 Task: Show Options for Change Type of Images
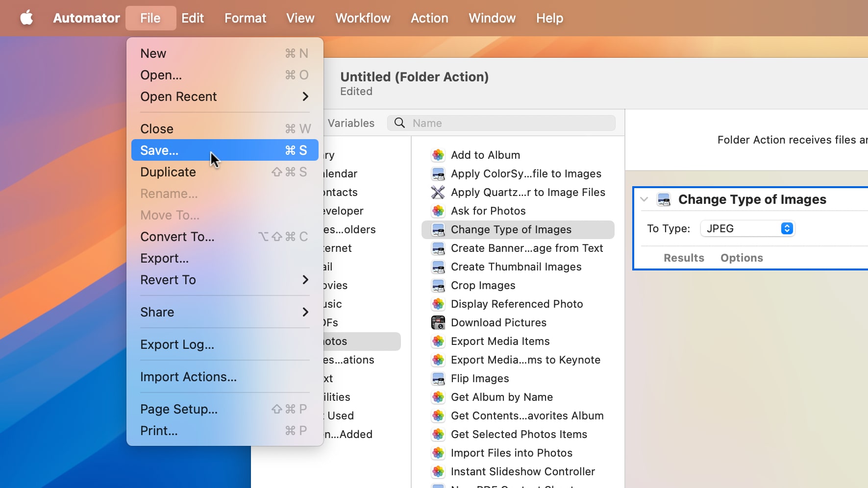[742, 258]
